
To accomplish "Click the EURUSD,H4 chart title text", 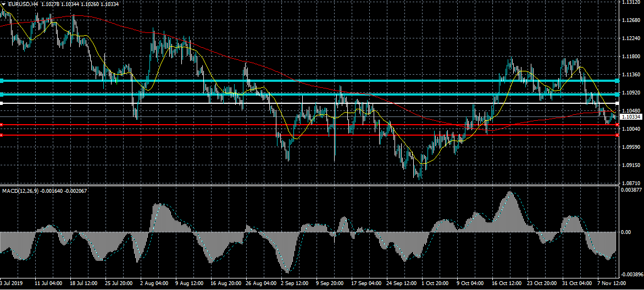I will (23, 4).
